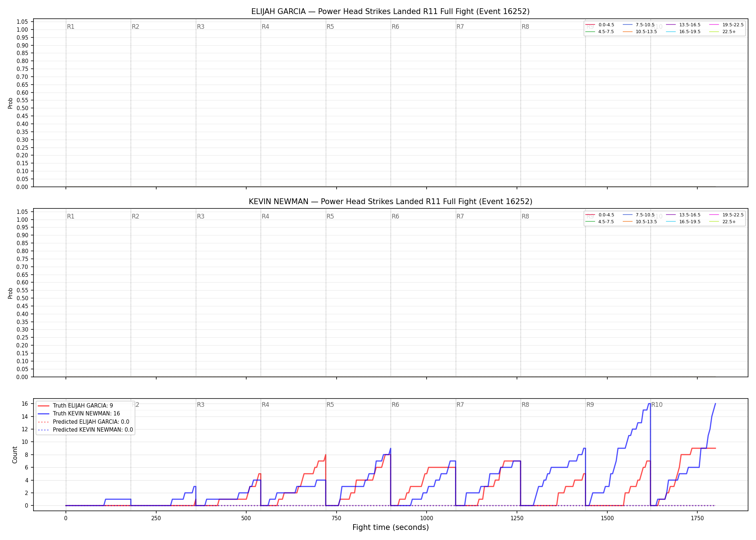Click the 'Fight time (seconds)' axis label
Viewport: 756px width, 540px height.
pos(391,527)
